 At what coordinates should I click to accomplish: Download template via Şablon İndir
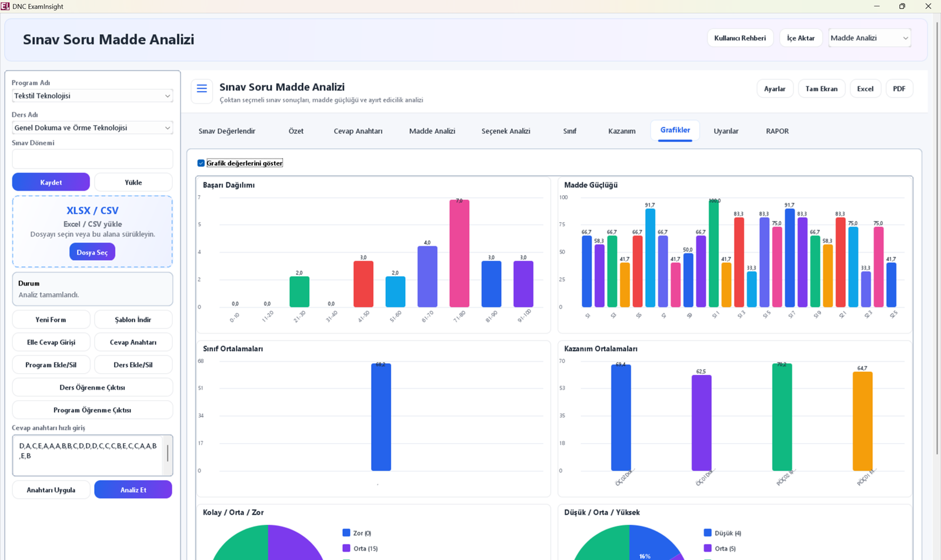(x=134, y=320)
